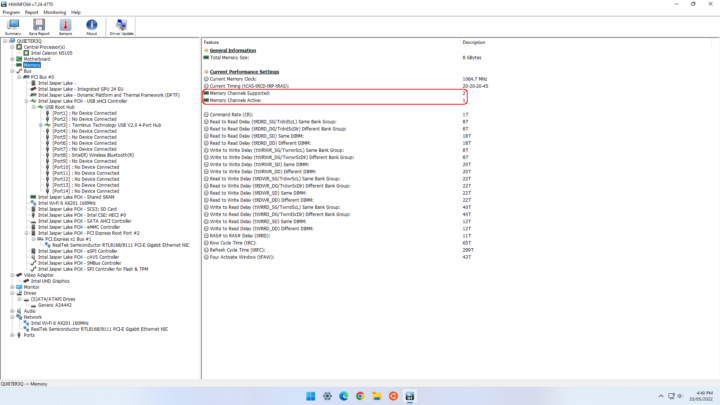The width and height of the screenshot is (720, 405).
Task: Click the About toolbar icon
Action: click(x=91, y=27)
